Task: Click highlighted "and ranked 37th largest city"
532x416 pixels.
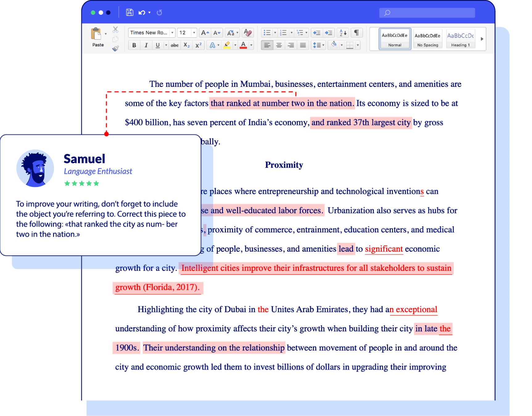Action: pos(361,122)
